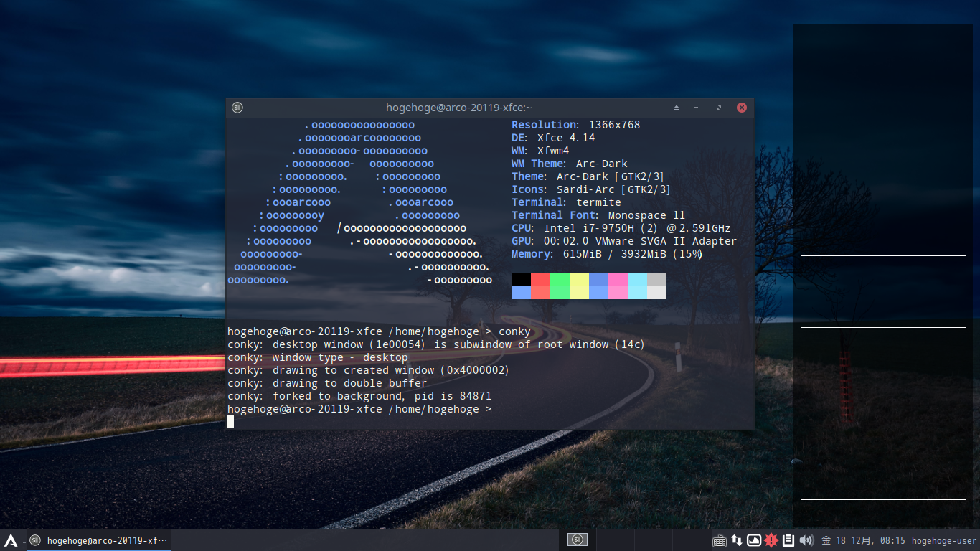The height and width of the screenshot is (551, 980).
Task: Open the hogehoge-user session menu
Action: pyautogui.click(x=944, y=540)
